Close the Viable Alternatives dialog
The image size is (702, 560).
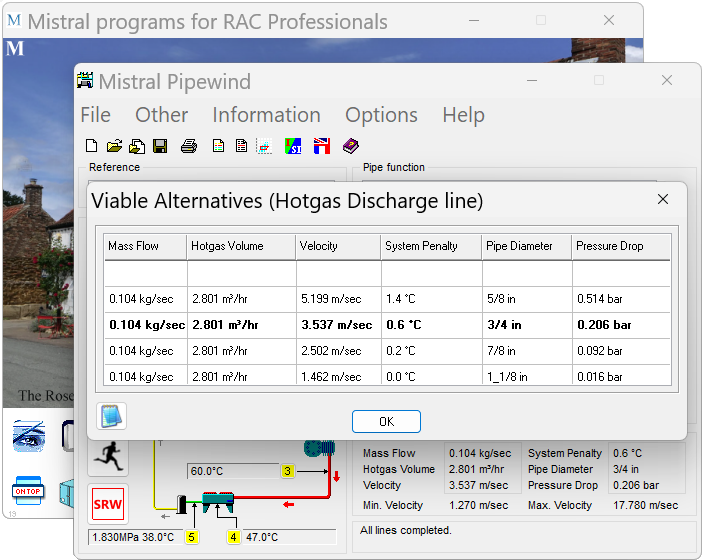pos(663,199)
